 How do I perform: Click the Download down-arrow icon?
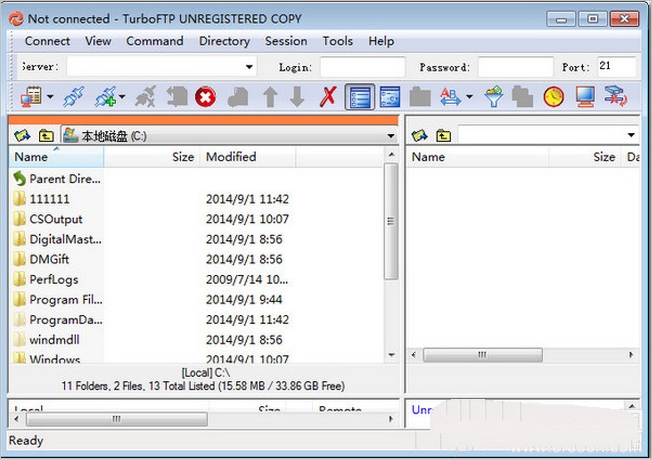[x=297, y=97]
